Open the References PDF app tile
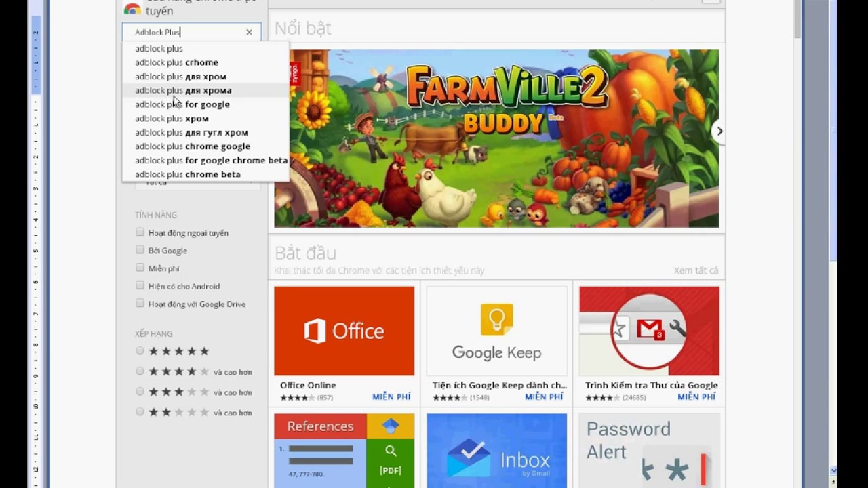Viewport: 868px width, 488px height. [344, 451]
